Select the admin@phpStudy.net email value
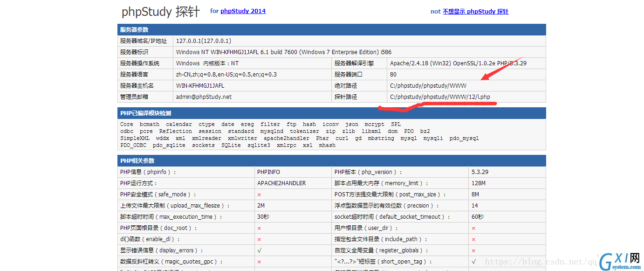The height and width of the screenshot is (271, 644). [204, 97]
